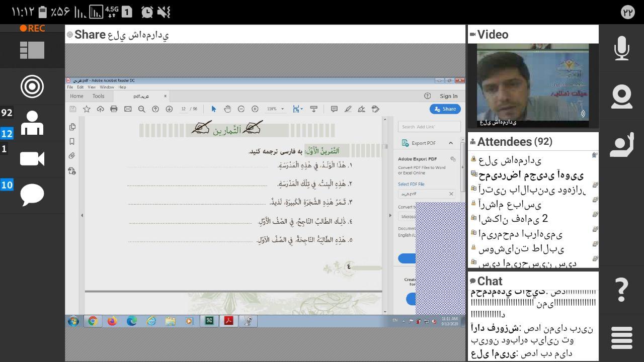Open the View menu in Acrobat

[x=92, y=87]
